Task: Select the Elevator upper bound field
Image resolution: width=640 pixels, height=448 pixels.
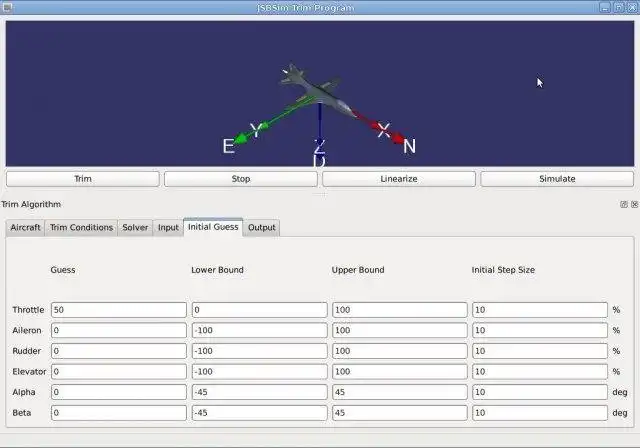Action: click(x=400, y=371)
